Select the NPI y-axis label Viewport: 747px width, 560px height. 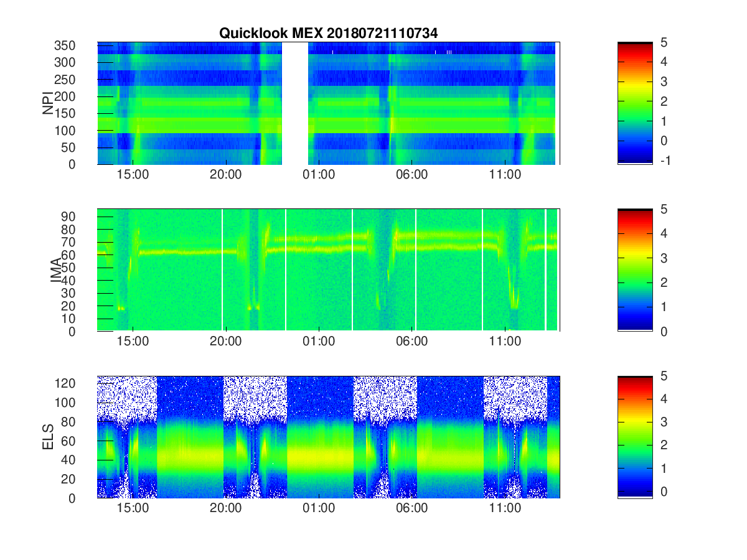(x=48, y=102)
